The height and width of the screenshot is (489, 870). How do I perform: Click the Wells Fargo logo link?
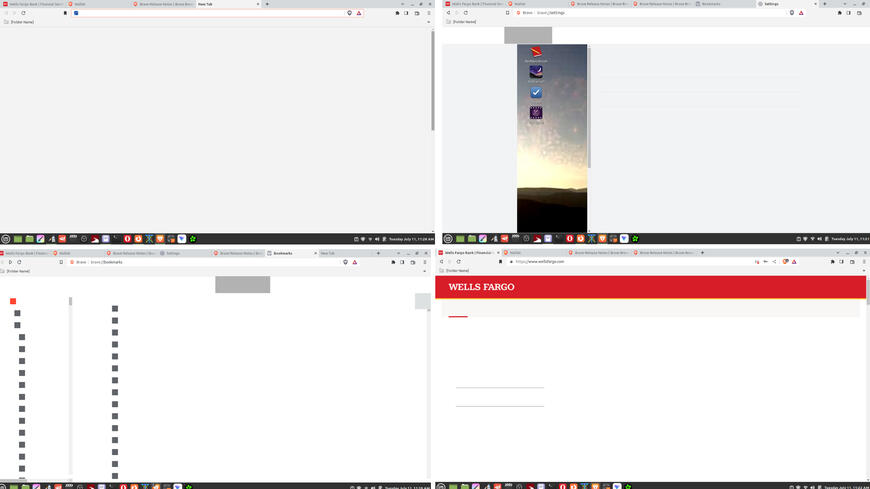[481, 287]
